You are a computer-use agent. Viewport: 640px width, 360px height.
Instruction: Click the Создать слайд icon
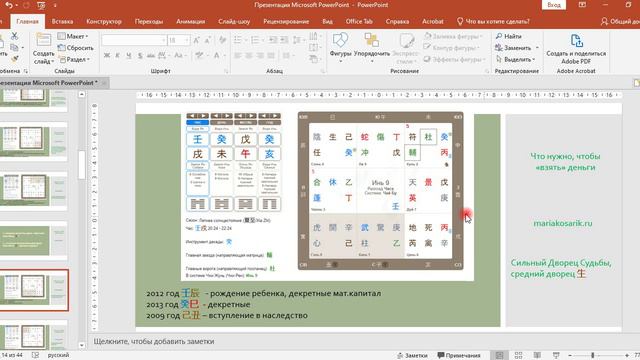(43, 41)
